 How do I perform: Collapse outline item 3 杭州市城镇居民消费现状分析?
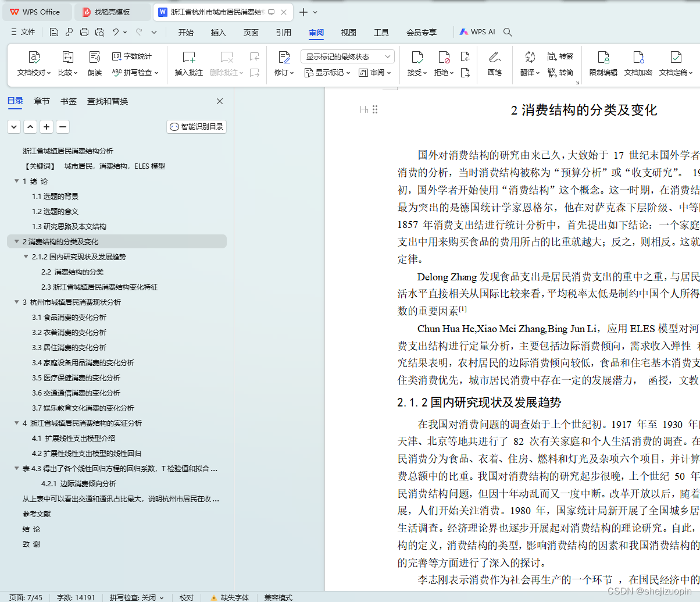click(x=16, y=302)
